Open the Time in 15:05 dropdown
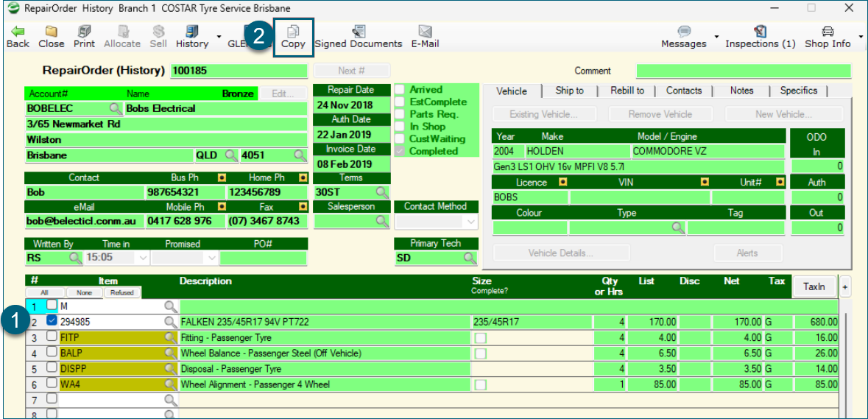 (144, 258)
